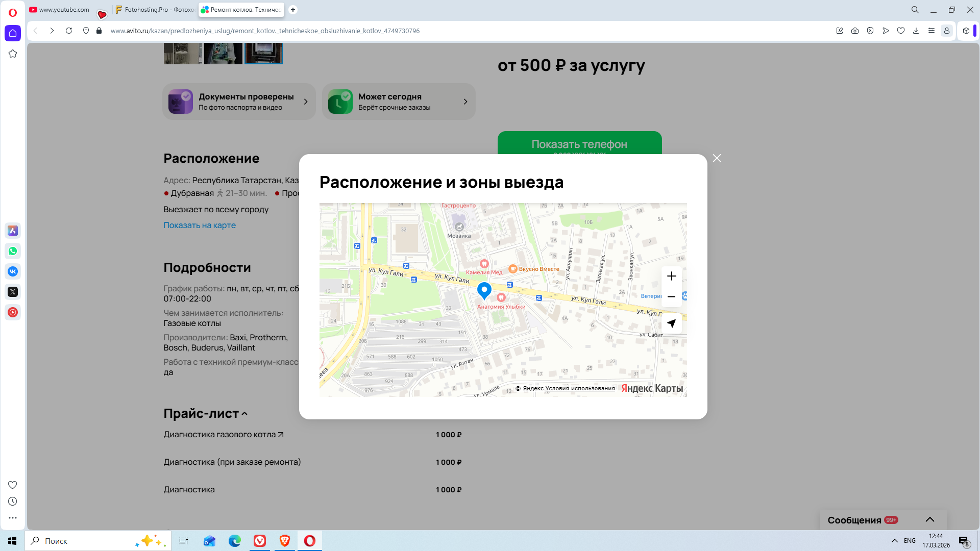Open browser downloads icon
The height and width of the screenshot is (551, 980).
[x=916, y=31]
